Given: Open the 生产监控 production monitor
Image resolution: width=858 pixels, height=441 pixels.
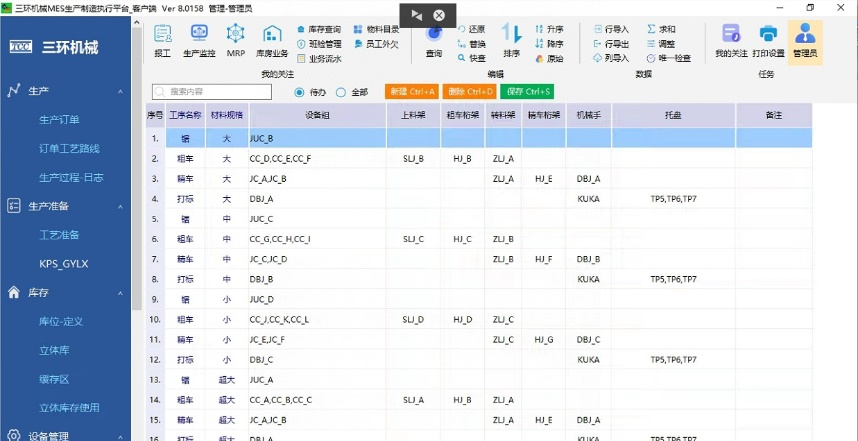Looking at the screenshot, I should tap(199, 41).
